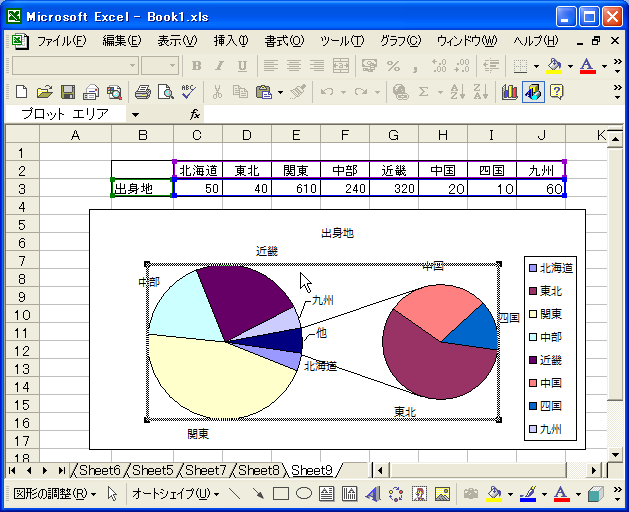This screenshot has width=629, height=512.
Task: Select row 3 header
Action: pyautogui.click(x=22, y=189)
